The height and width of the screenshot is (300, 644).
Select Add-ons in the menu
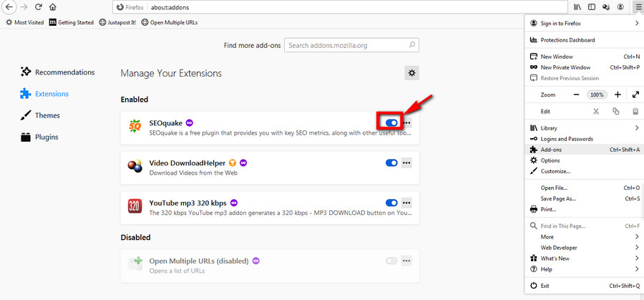pos(584,150)
